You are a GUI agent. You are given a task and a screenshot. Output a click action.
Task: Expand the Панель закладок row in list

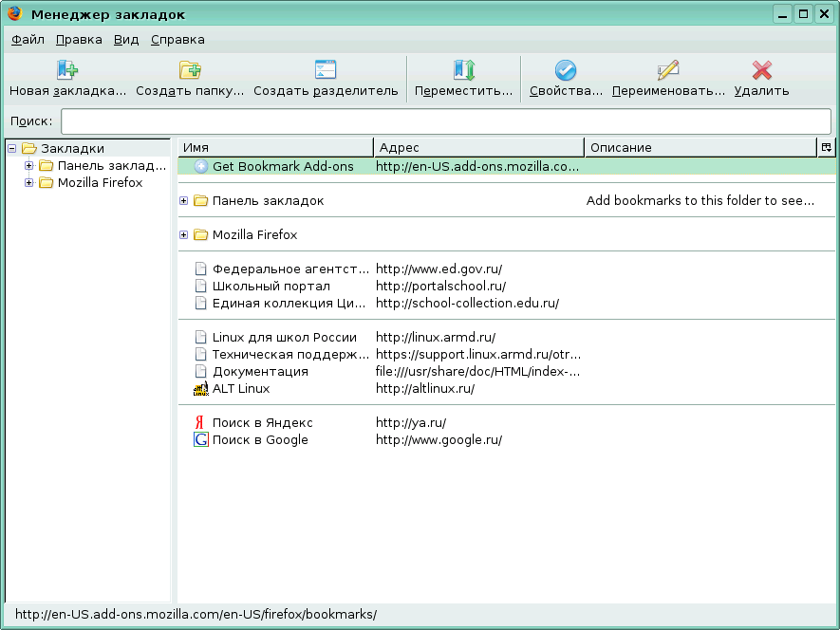click(x=182, y=201)
